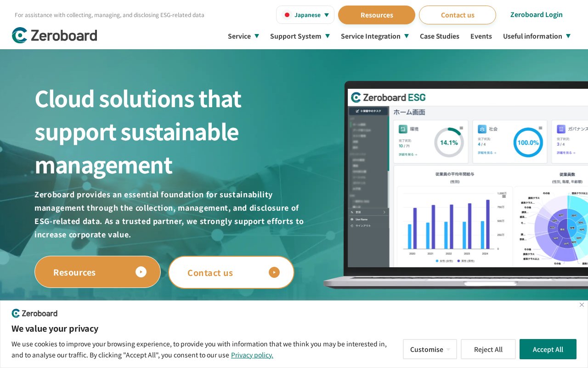Click the hamburger menu on society card
The width and height of the screenshot is (588, 368).
(x=541, y=128)
